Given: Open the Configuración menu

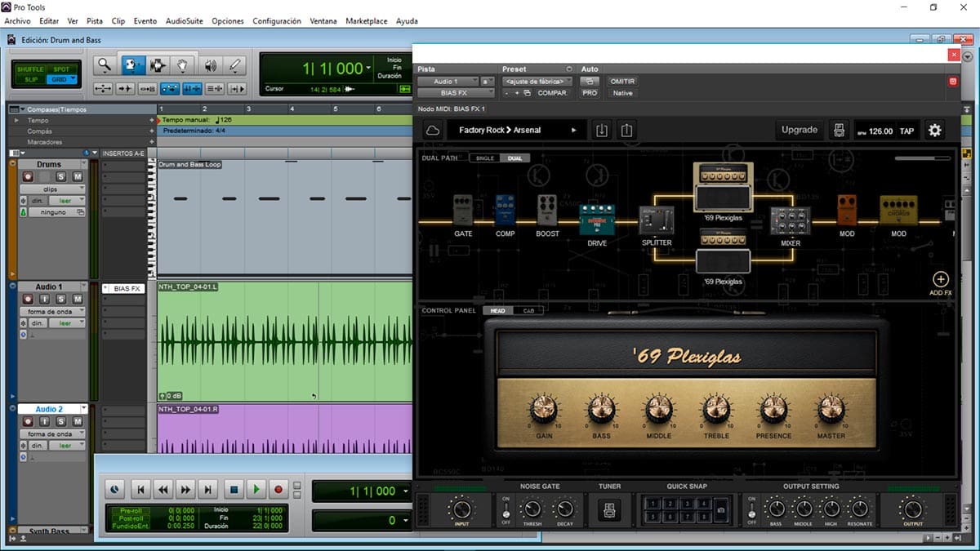Looking at the screenshot, I should coord(277,21).
